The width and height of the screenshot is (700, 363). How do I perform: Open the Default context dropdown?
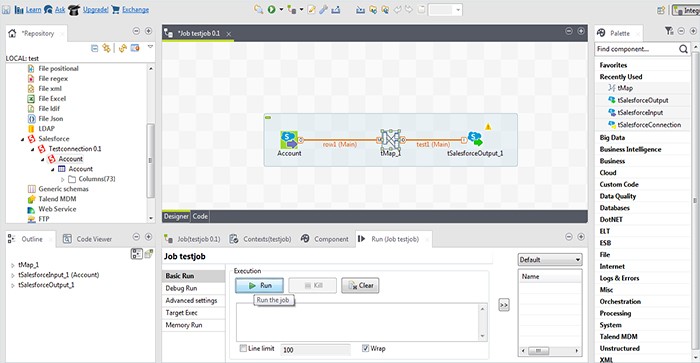[550, 259]
